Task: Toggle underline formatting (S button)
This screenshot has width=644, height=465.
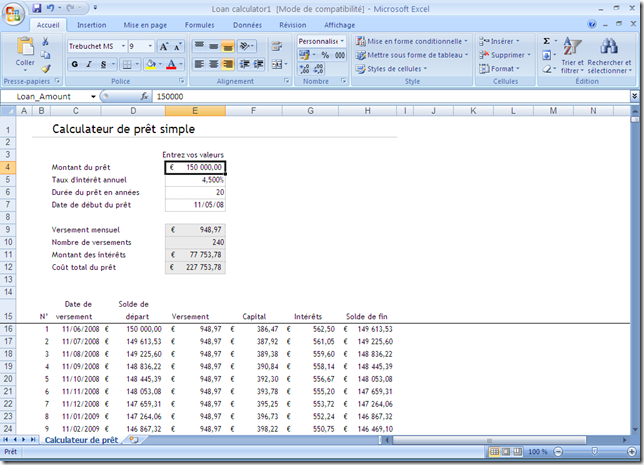Action: [x=104, y=64]
